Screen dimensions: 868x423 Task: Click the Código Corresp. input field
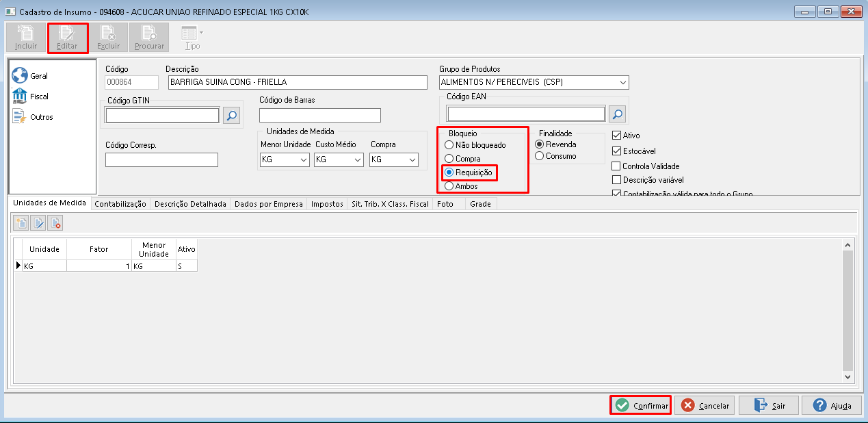point(161,159)
